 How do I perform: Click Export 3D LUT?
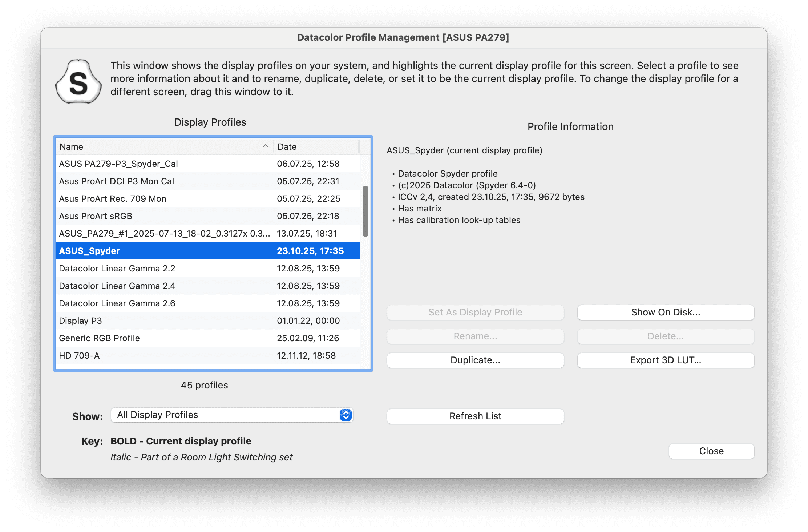point(665,360)
